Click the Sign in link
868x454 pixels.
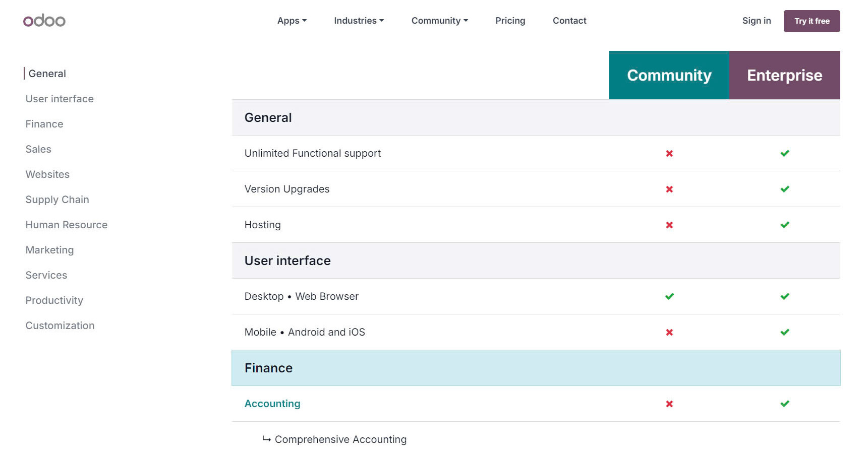[756, 21]
